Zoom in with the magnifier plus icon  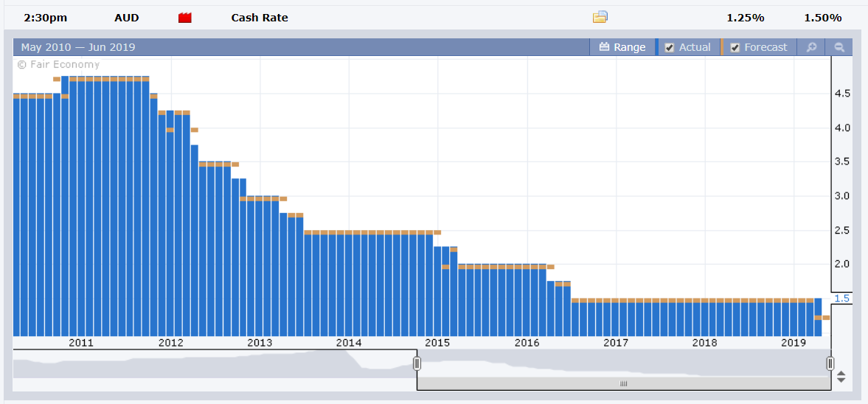(x=811, y=47)
